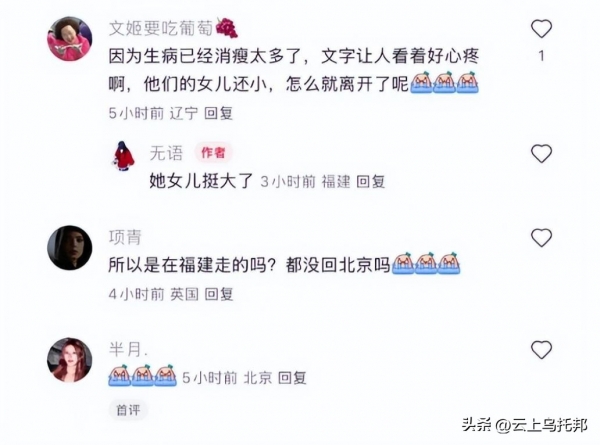The height and width of the screenshot is (445, 600).
Task: Tap the crying emojis in 半月's comment
Action: pyautogui.click(x=142, y=375)
